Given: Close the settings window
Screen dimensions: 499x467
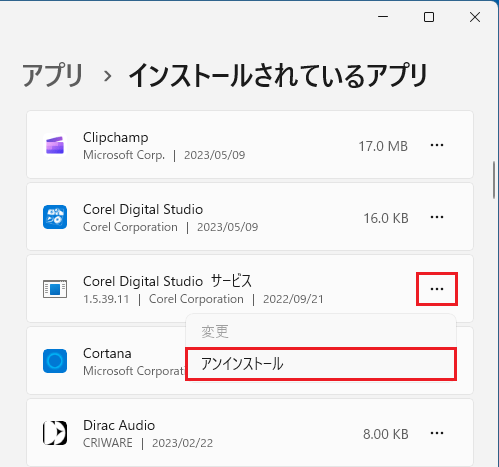Looking at the screenshot, I should click(x=475, y=17).
